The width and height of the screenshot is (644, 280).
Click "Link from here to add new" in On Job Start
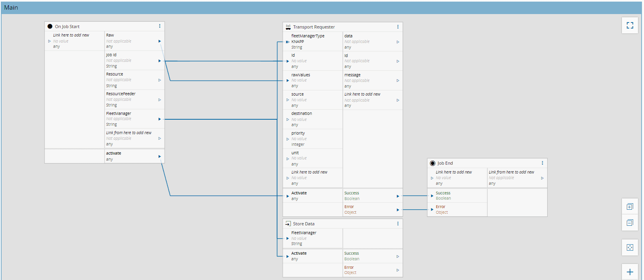pyautogui.click(x=128, y=133)
